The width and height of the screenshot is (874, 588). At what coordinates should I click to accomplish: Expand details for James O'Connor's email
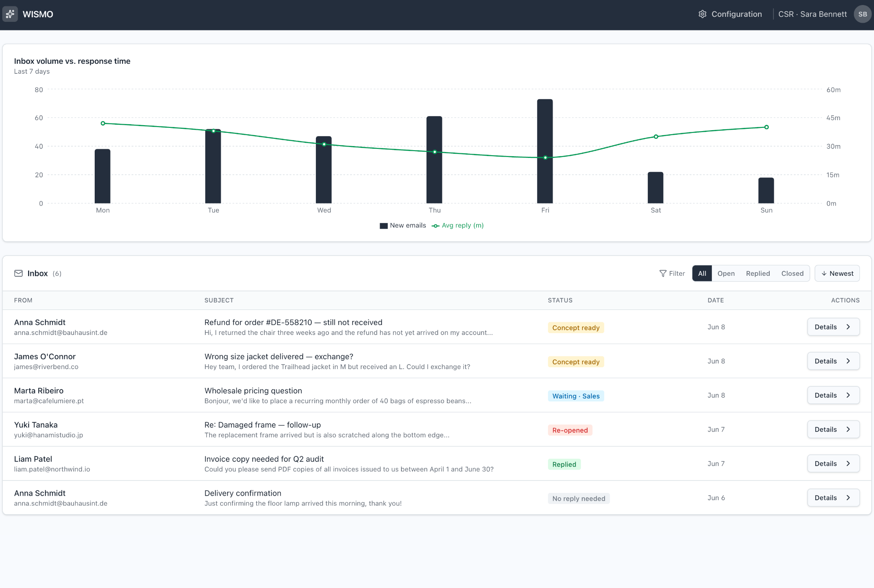point(833,361)
